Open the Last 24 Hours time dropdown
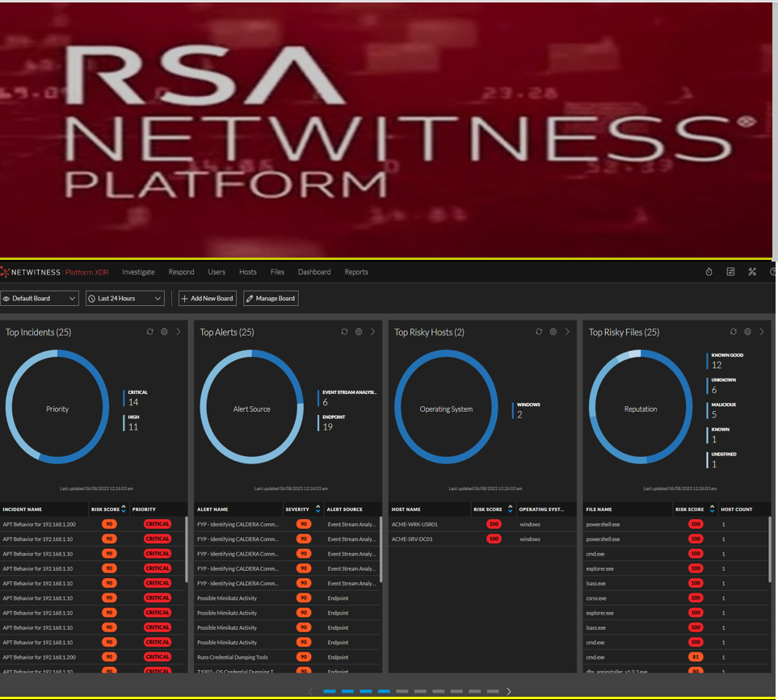The height and width of the screenshot is (700, 778). pos(125,299)
